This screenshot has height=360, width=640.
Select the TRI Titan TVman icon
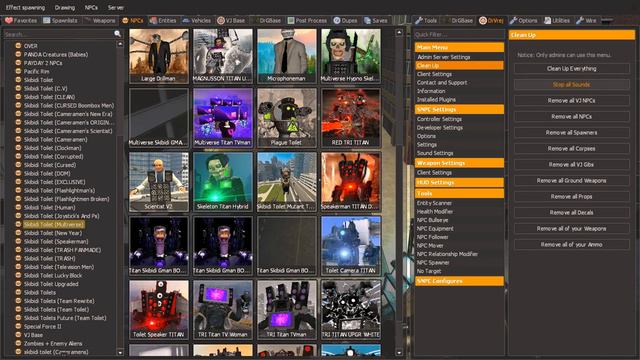(x=287, y=310)
